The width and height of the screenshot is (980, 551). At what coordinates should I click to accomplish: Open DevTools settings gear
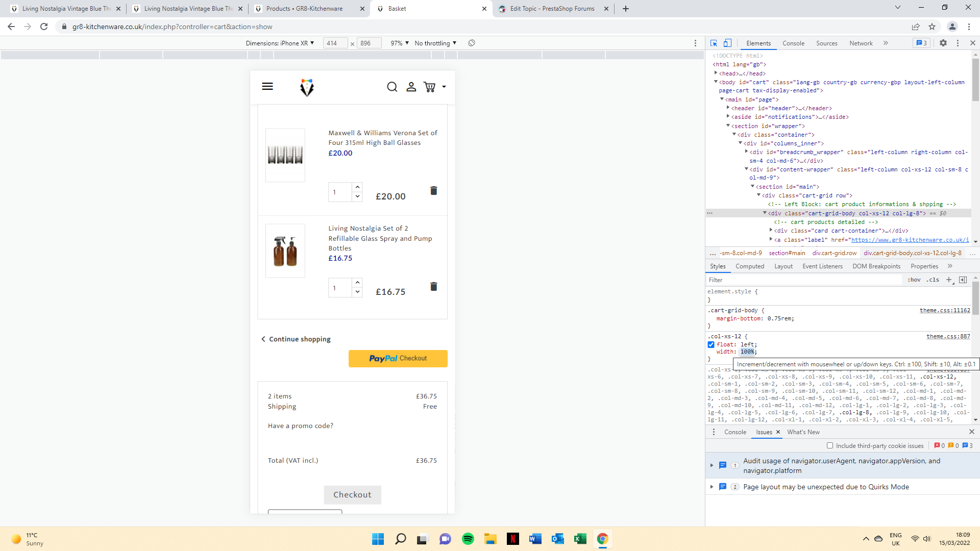click(x=943, y=43)
